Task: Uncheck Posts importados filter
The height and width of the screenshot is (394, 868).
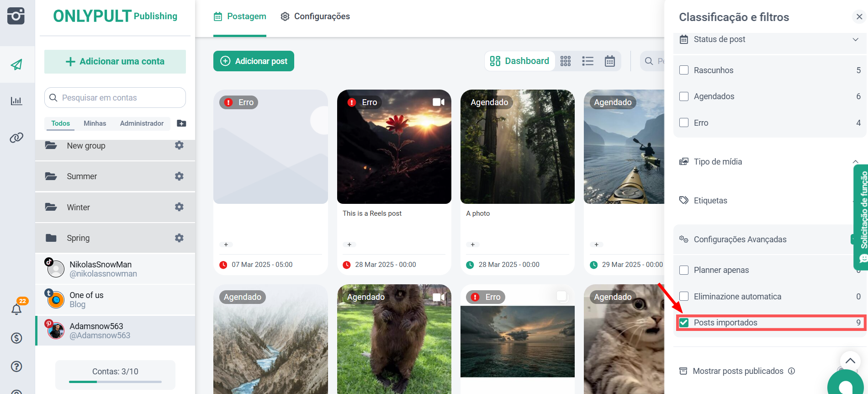Action: pos(684,323)
